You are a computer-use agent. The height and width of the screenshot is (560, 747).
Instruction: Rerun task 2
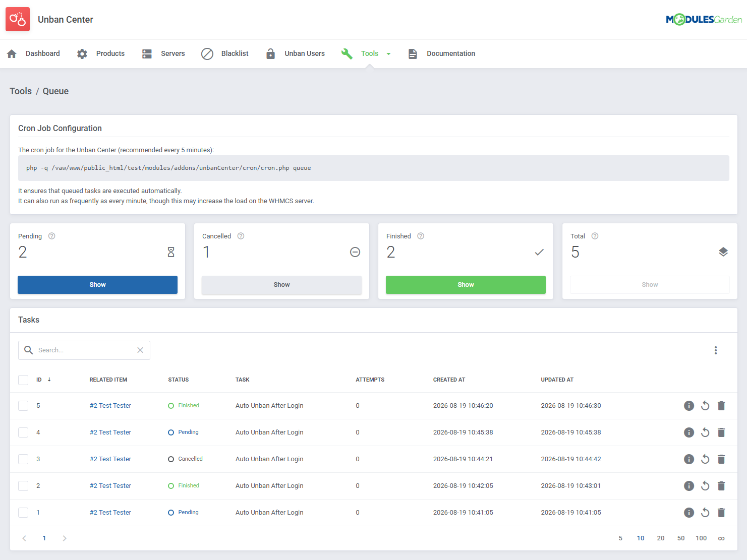705,486
